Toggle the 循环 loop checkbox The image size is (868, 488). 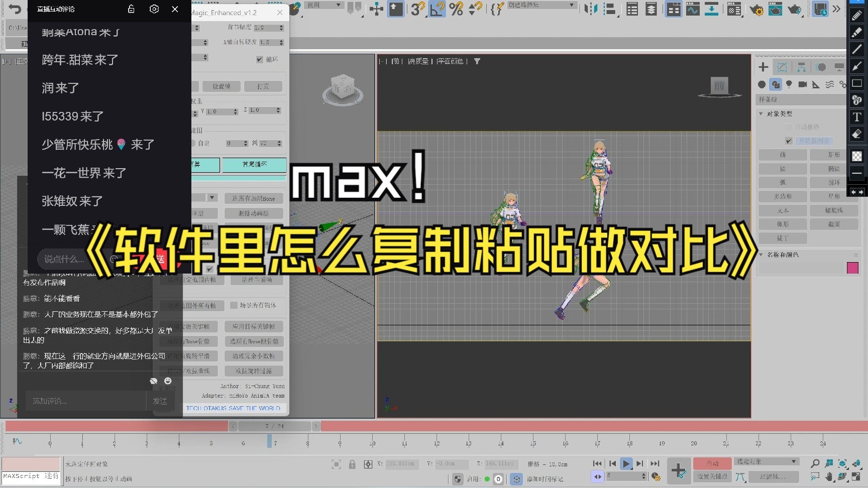coord(259,59)
